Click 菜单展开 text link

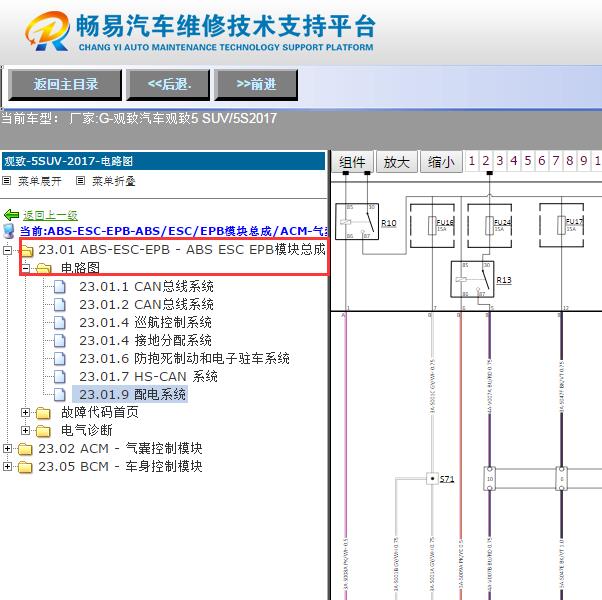40,181
